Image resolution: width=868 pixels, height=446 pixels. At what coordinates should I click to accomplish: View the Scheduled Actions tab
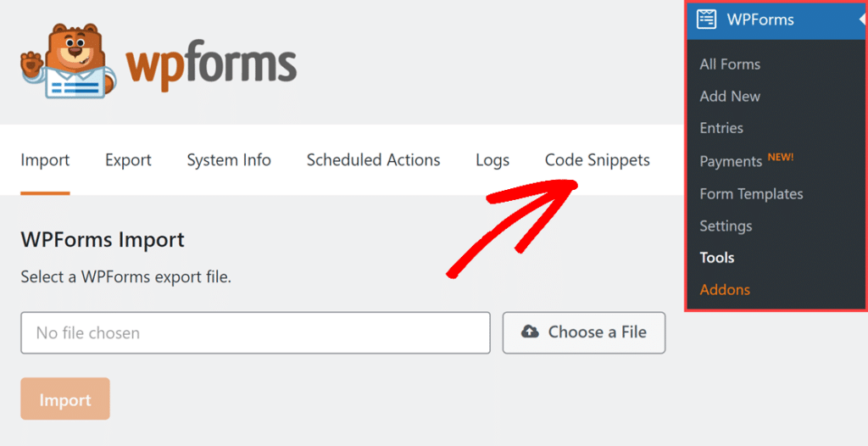(373, 160)
